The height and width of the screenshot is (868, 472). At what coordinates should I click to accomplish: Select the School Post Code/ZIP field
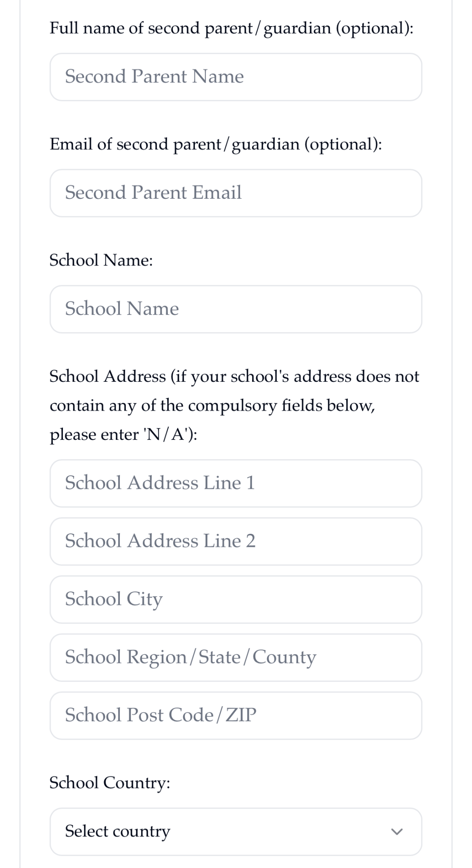tap(236, 716)
